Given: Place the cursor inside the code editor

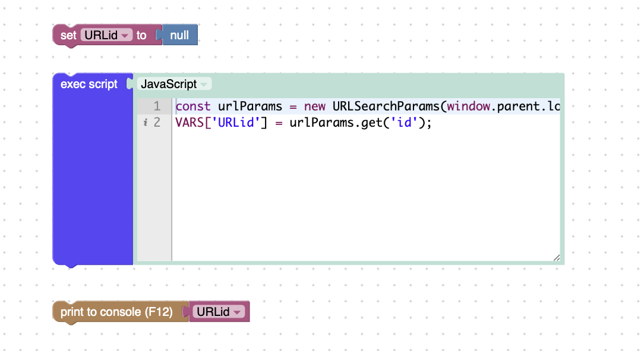Looking at the screenshot, I should point(356,178).
